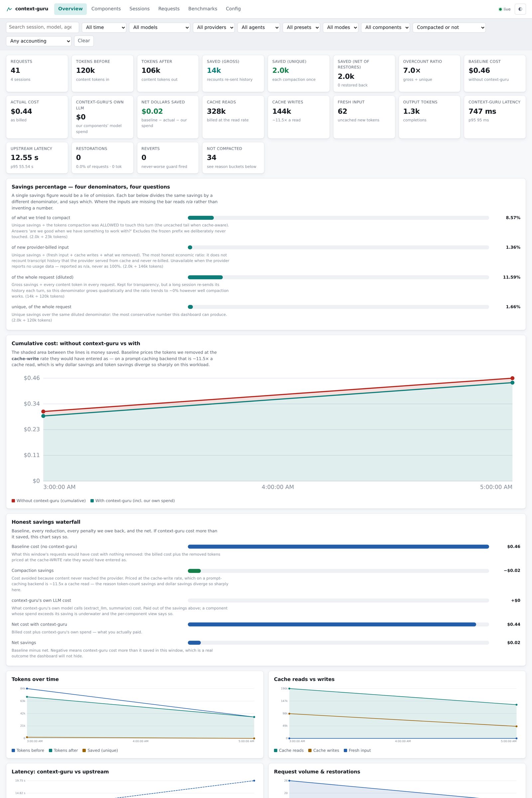
Task: Click the Upstream latency 12.55 s value
Action: pyautogui.click(x=24, y=157)
